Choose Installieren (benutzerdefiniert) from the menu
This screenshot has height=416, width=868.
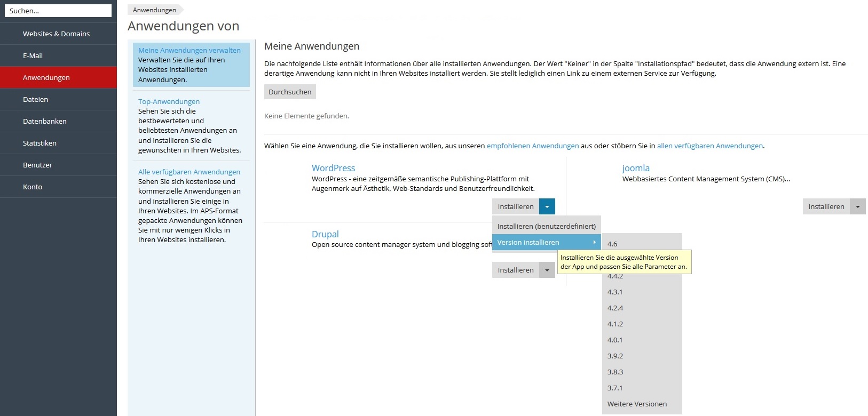point(547,226)
